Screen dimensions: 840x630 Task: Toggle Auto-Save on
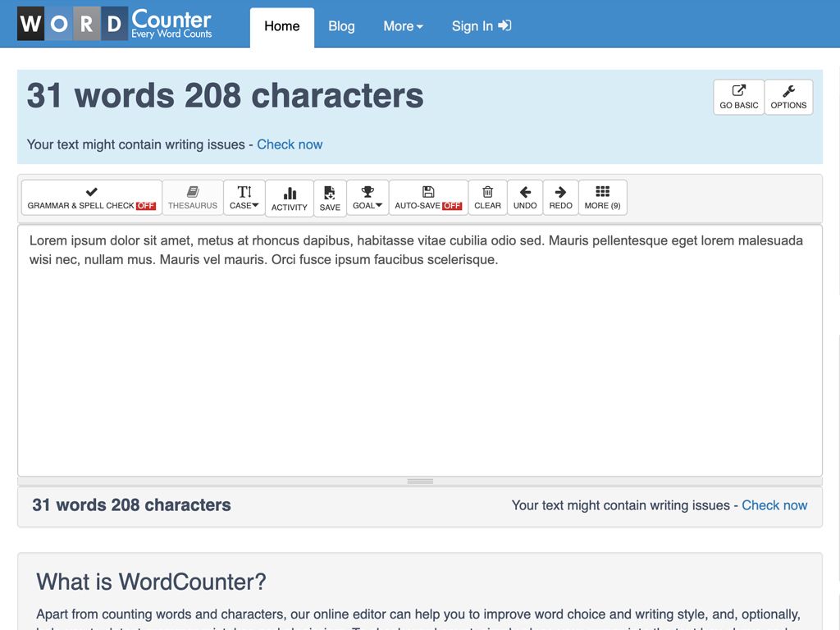click(428, 198)
